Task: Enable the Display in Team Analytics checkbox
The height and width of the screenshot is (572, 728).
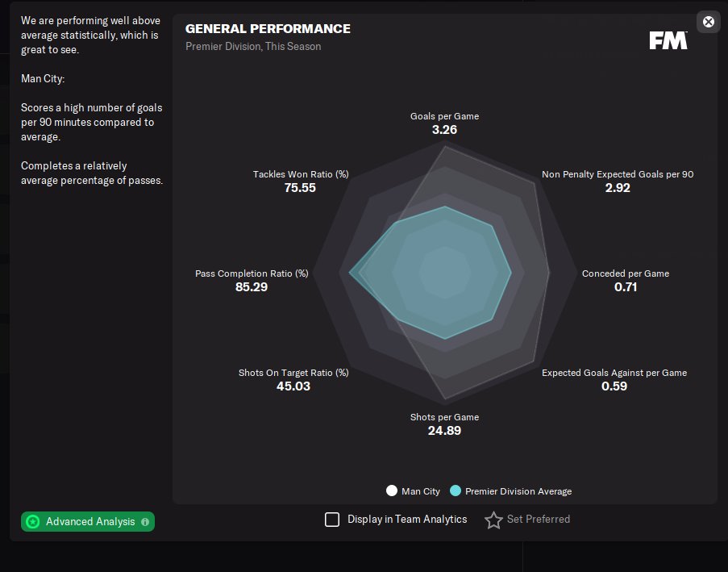Action: pos(332,520)
